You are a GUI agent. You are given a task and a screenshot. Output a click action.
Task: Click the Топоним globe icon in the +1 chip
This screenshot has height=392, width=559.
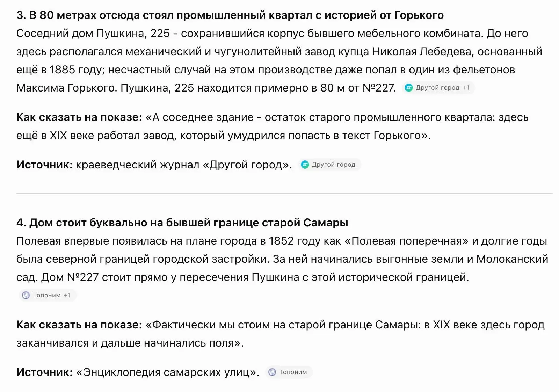click(26, 295)
